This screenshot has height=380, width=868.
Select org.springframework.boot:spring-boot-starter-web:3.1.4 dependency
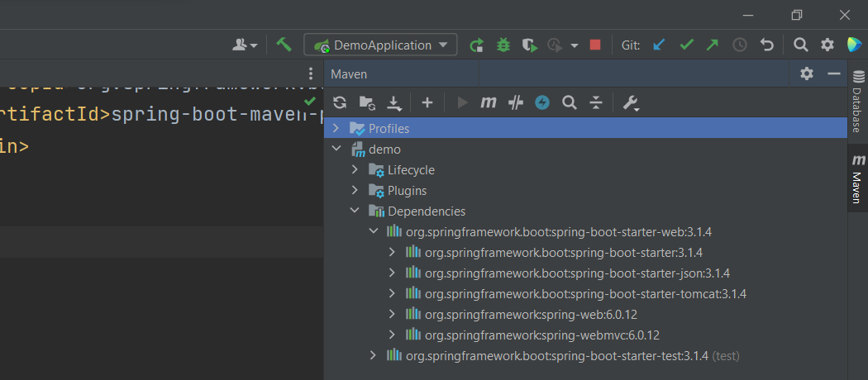click(x=585, y=232)
